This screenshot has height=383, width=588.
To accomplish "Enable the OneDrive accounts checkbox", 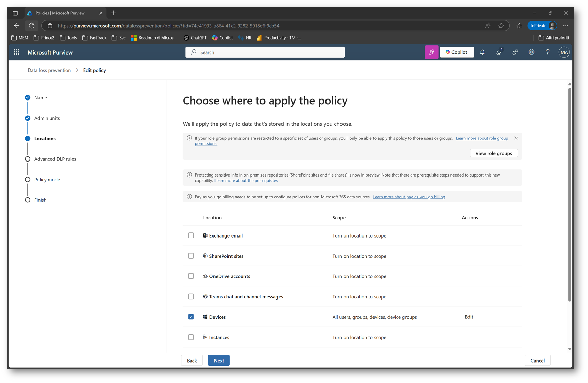I will [x=191, y=276].
